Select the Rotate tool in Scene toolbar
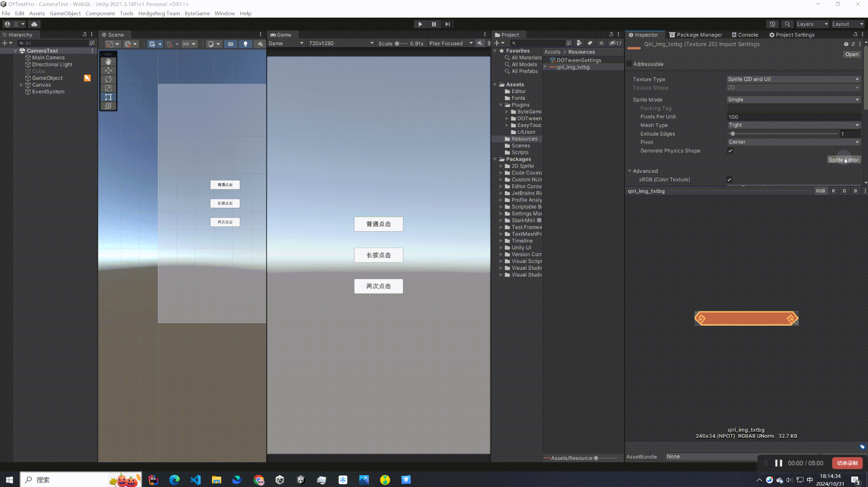Screen dimensions: 868x487 click(108, 79)
